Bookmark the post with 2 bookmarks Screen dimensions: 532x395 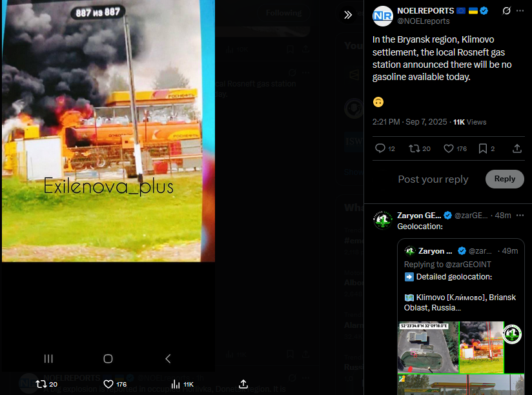click(x=486, y=148)
